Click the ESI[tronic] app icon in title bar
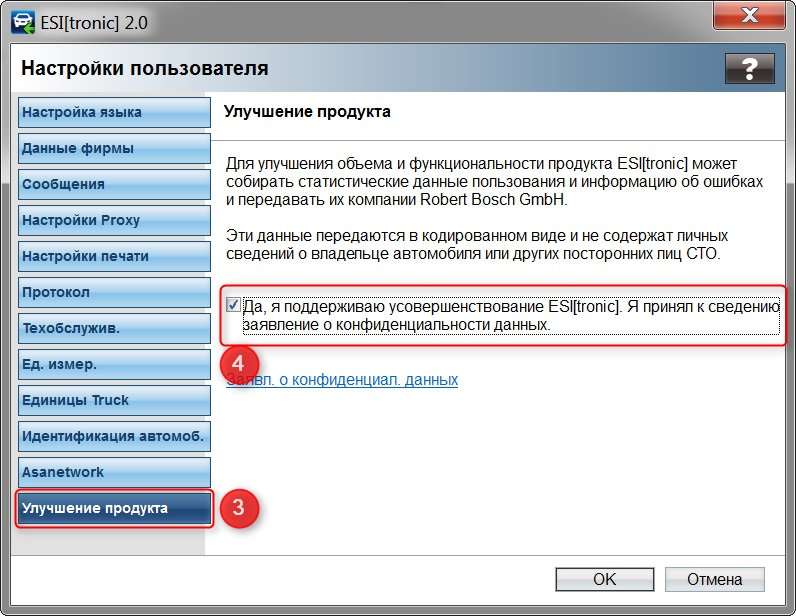This screenshot has height=616, width=796. coord(23,23)
